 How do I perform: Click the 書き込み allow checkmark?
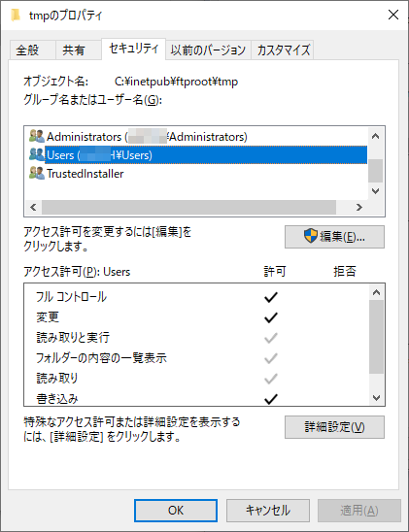271,399
